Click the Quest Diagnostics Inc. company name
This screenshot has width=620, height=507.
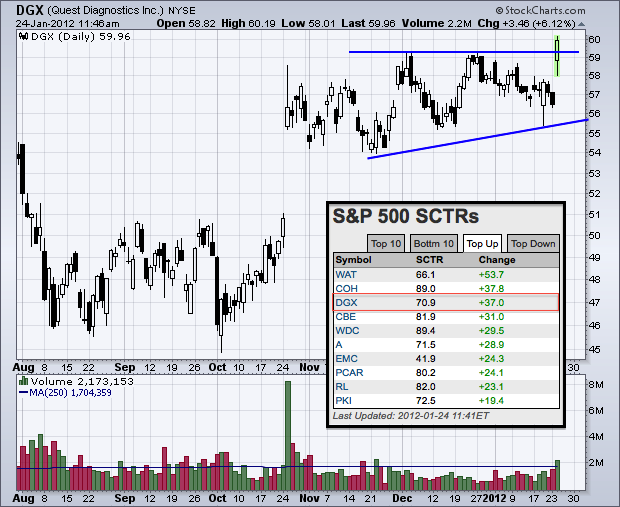pyautogui.click(x=105, y=10)
